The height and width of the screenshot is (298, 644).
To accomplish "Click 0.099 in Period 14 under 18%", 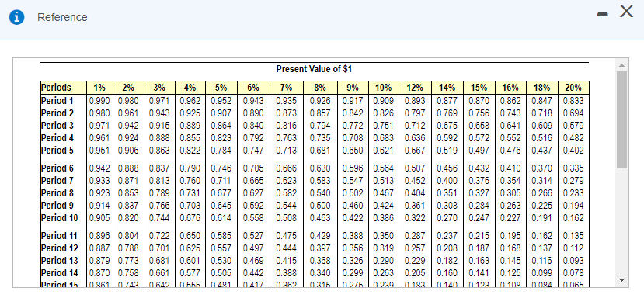I will pos(541,273).
